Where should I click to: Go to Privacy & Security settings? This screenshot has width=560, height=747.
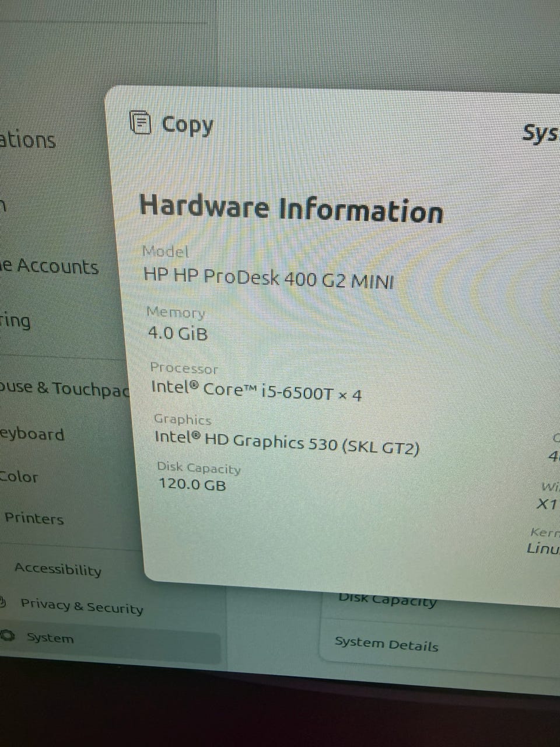pyautogui.click(x=82, y=606)
